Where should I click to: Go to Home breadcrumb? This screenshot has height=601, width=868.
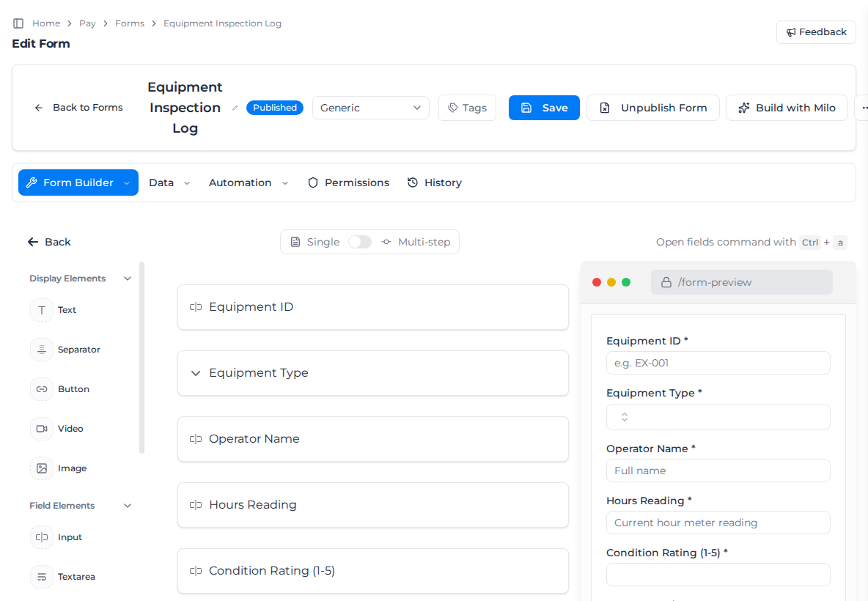pos(46,23)
